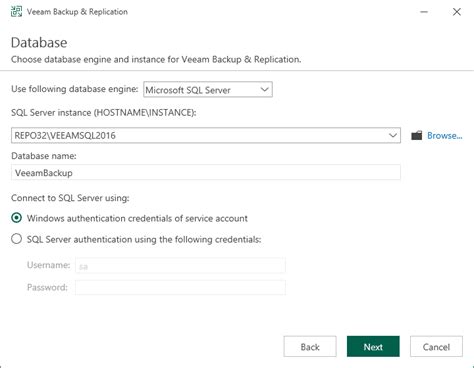Click the Database page heading
Screen dimensions: 474x368
[x=39, y=43]
